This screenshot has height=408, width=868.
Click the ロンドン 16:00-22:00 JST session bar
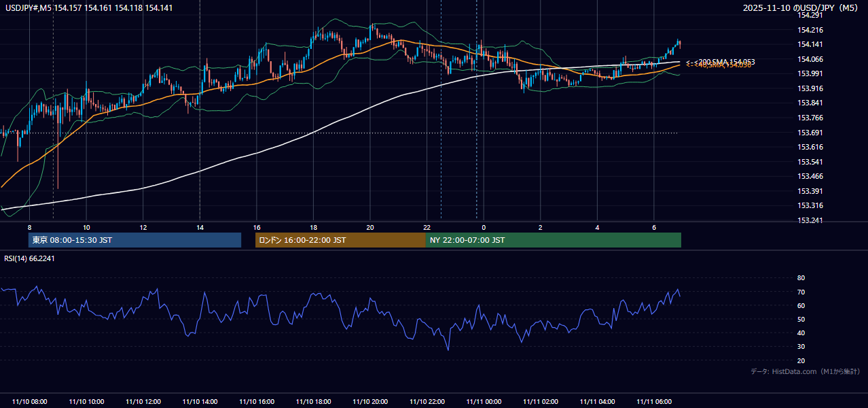(x=340, y=240)
